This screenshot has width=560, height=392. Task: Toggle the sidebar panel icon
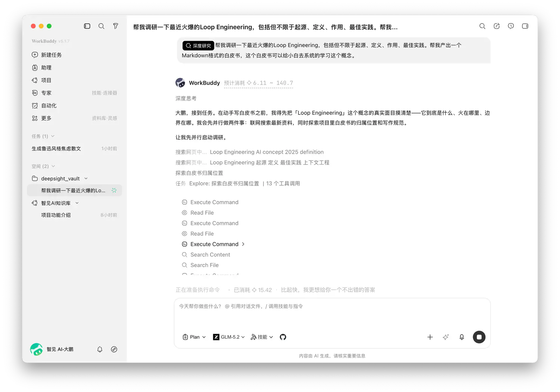pyautogui.click(x=87, y=26)
